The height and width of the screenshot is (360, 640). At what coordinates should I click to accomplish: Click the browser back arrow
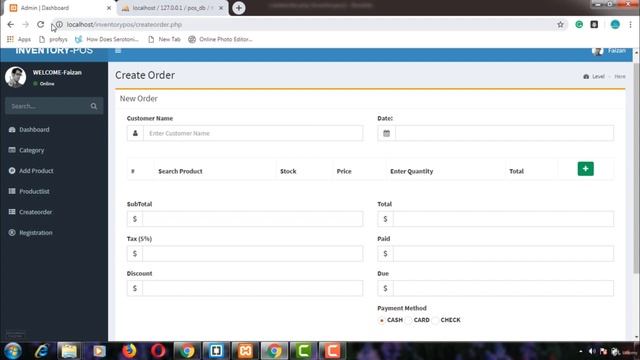[11, 24]
